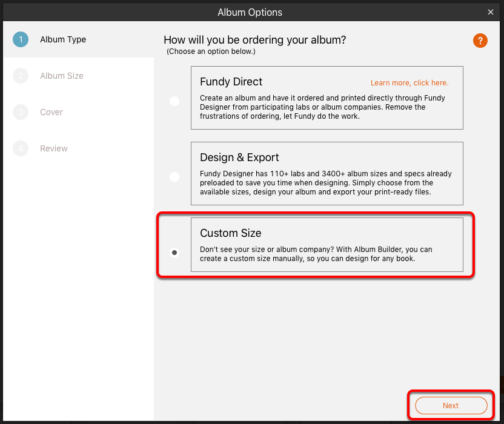Click '(Choose an option below.)' text
Image resolution: width=504 pixels, height=424 pixels.
pos(211,51)
